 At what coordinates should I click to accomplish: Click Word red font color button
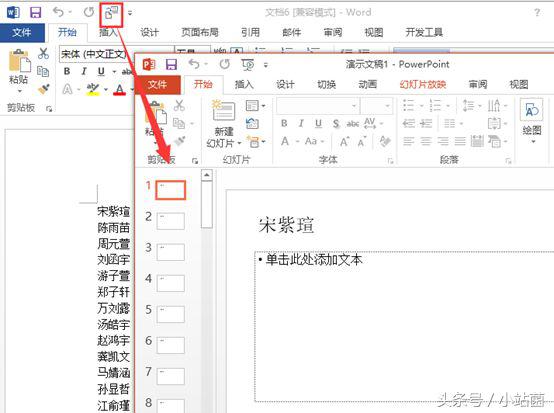[x=120, y=89]
